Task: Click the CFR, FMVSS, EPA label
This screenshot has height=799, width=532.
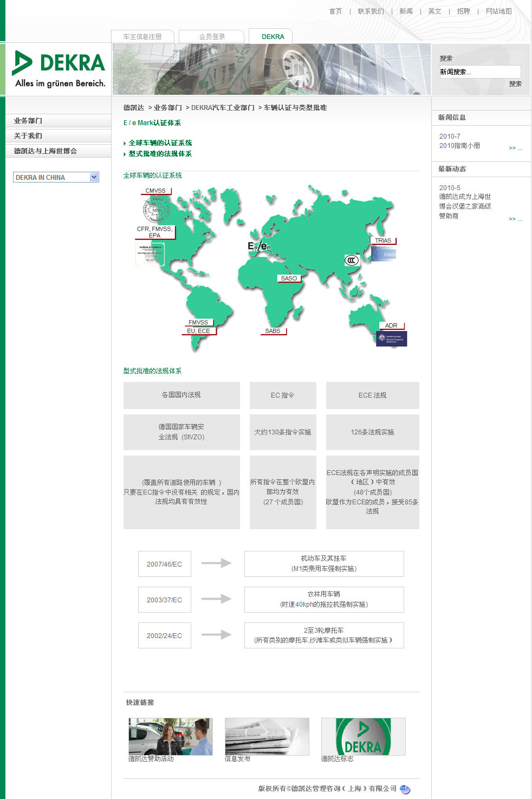Action: click(x=154, y=232)
